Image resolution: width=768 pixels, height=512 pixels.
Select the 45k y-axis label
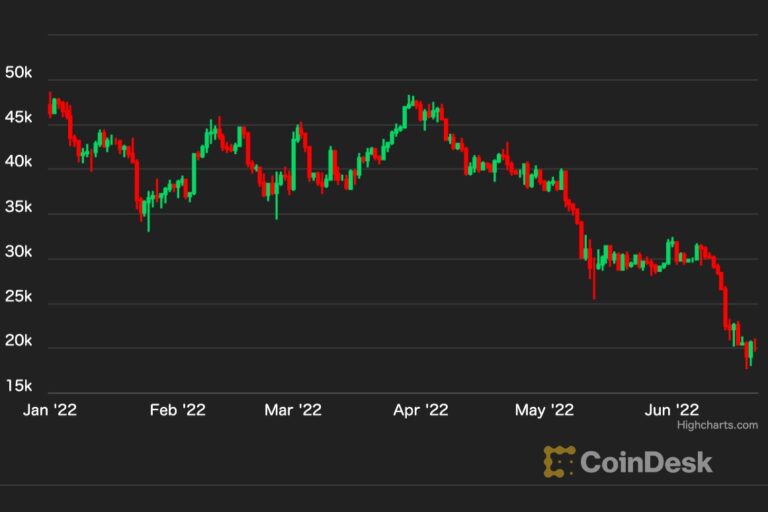click(19, 117)
